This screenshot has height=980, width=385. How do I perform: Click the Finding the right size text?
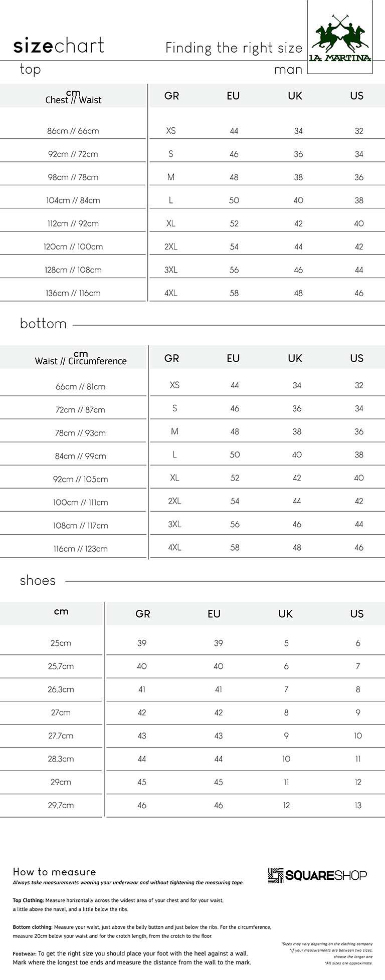coord(234,48)
